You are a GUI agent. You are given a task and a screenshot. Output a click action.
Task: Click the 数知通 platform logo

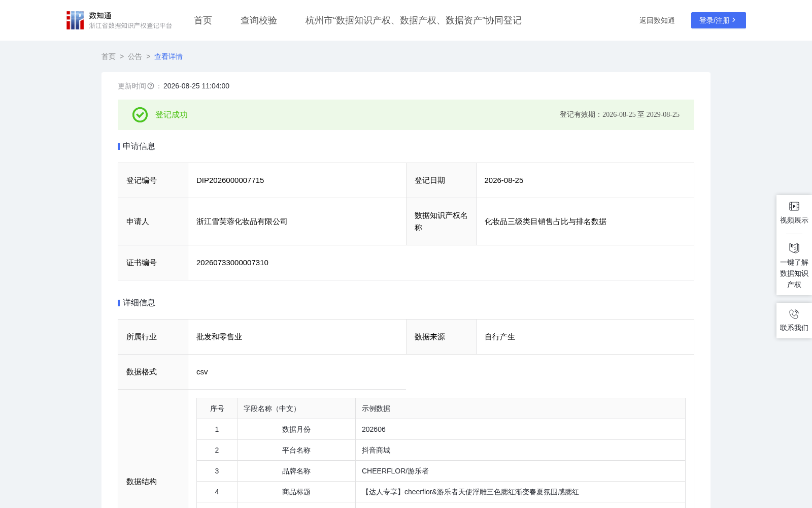click(119, 20)
